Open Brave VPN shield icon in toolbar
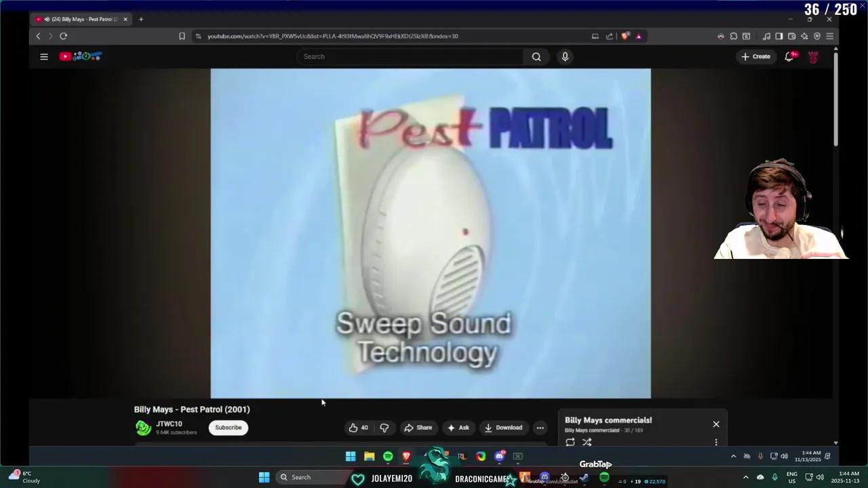 point(817,37)
